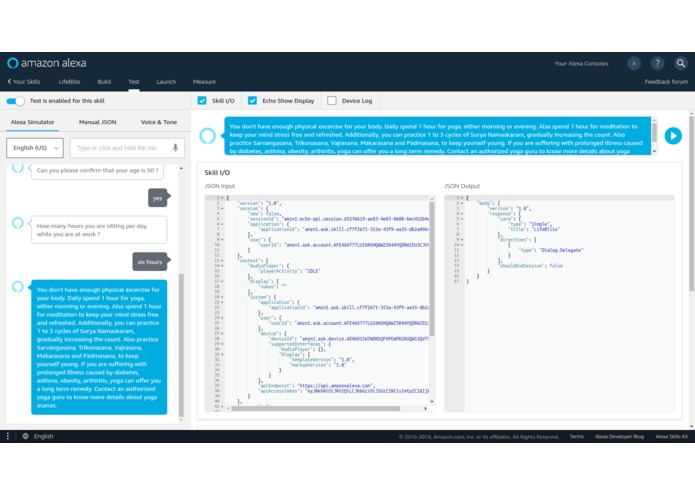Go back to Your Skills
The image size is (695, 494).
(x=24, y=82)
